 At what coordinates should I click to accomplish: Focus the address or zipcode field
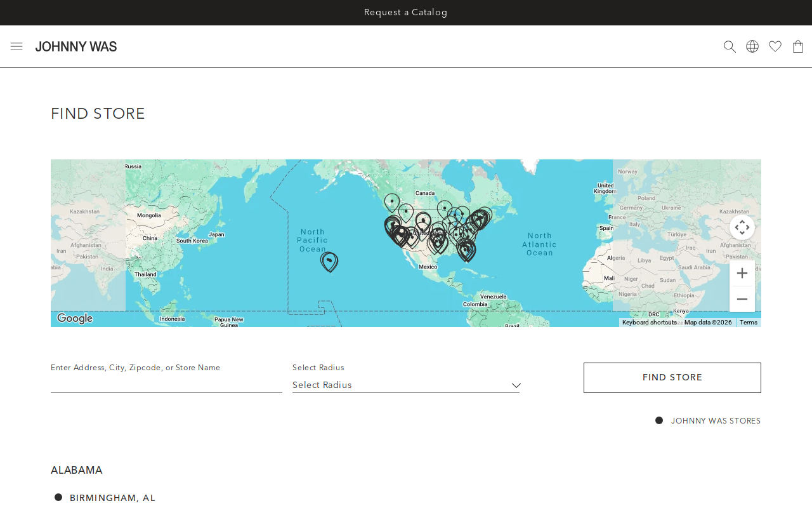[x=166, y=384]
